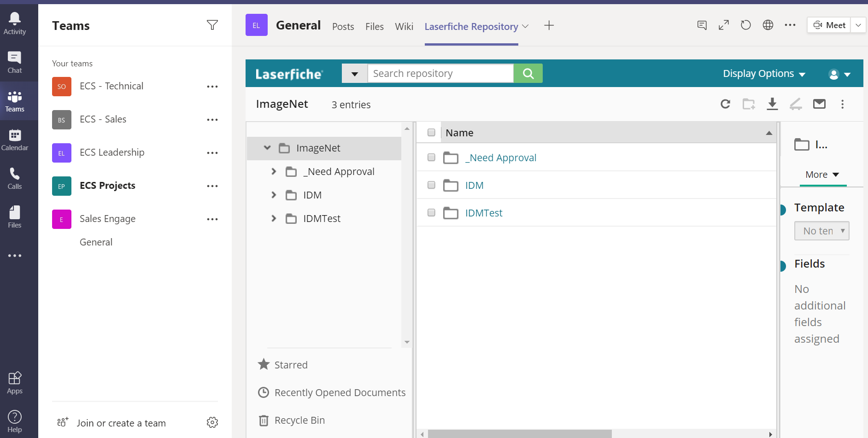The image size is (868, 438).
Task: Expand the IDMTest tree node
Action: (274, 218)
